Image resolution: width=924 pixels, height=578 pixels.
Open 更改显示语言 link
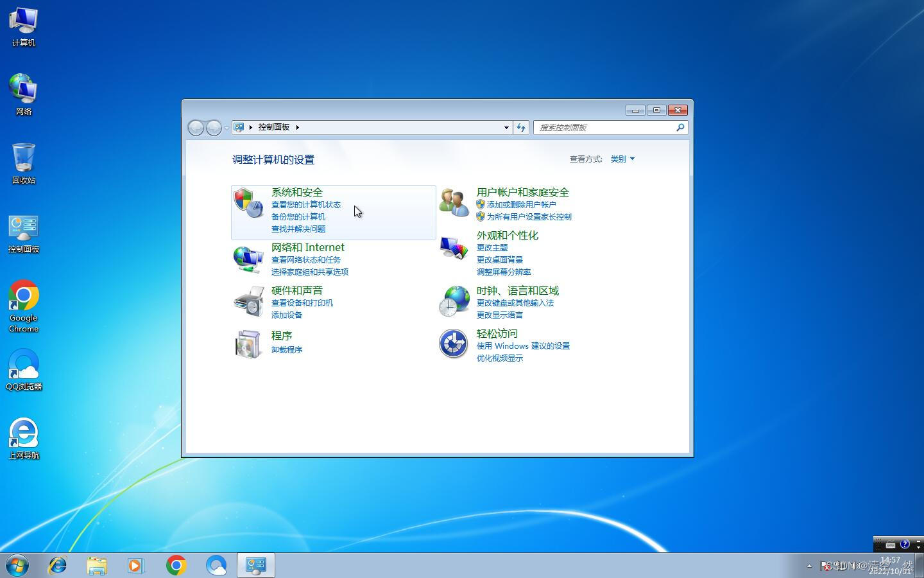tap(500, 315)
